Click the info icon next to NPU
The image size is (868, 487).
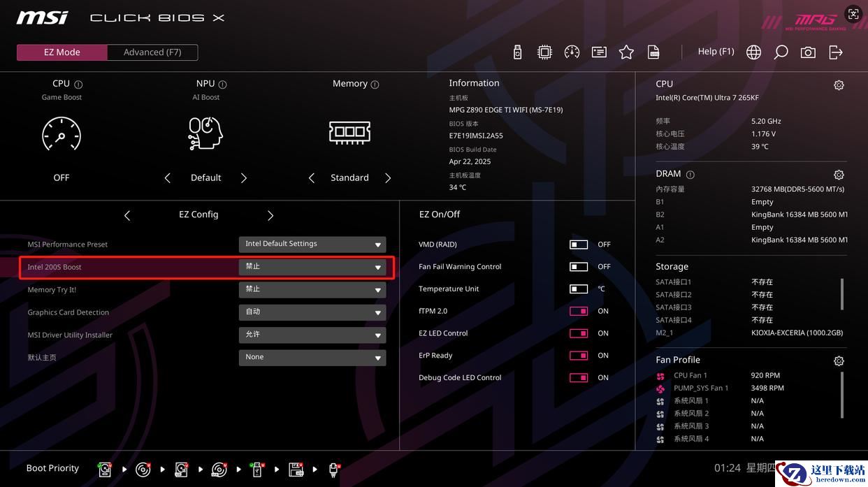pos(222,85)
